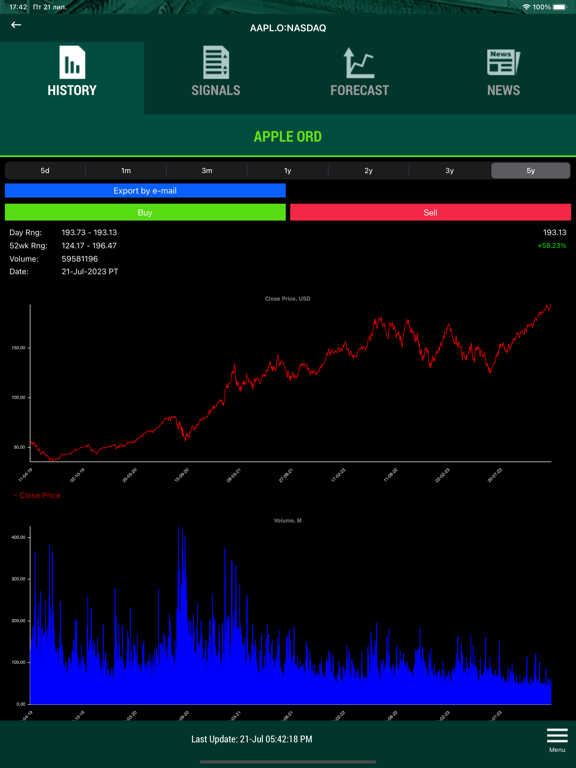Switch to the HISTORY tab label
The width and height of the screenshot is (576, 768).
click(x=72, y=90)
